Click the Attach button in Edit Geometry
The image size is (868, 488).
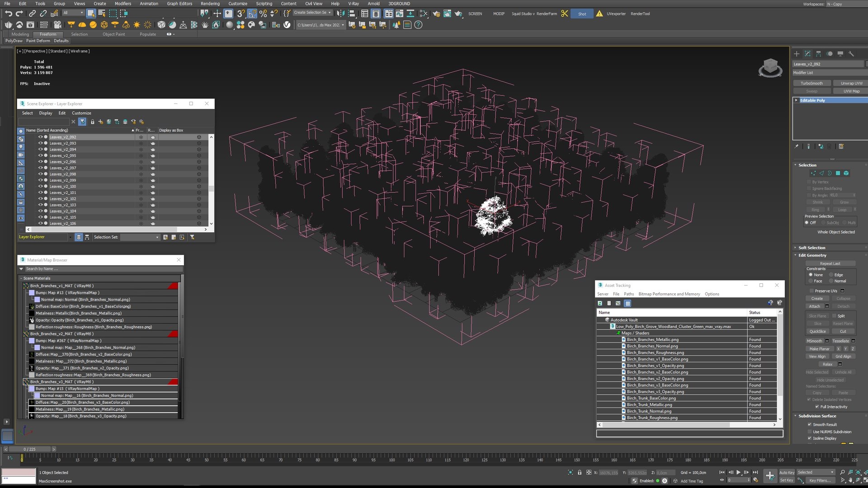814,306
